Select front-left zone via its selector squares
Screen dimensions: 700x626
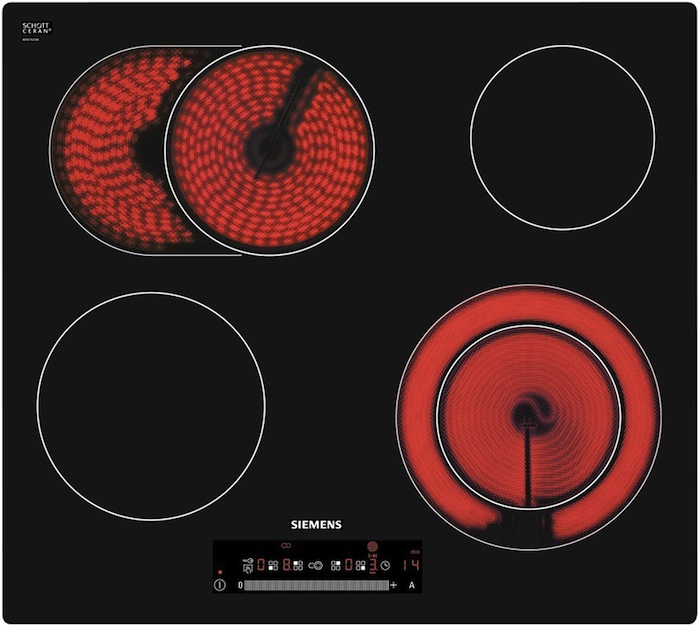[273, 565]
